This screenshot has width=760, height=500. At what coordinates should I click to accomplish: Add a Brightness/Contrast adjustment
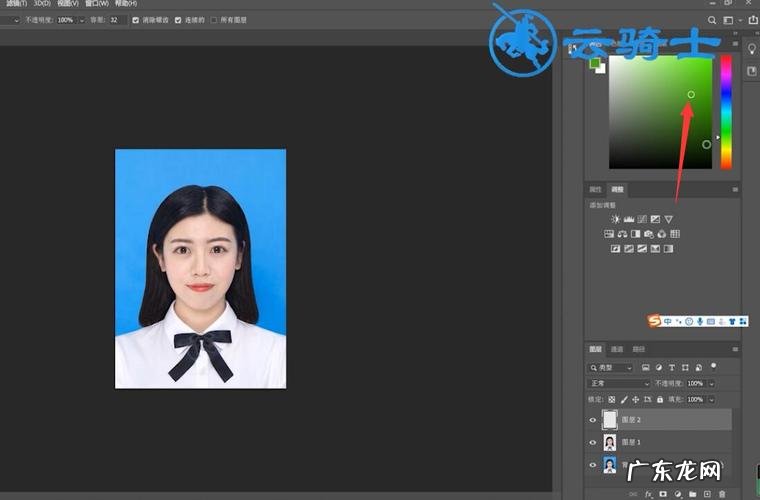[x=616, y=219]
